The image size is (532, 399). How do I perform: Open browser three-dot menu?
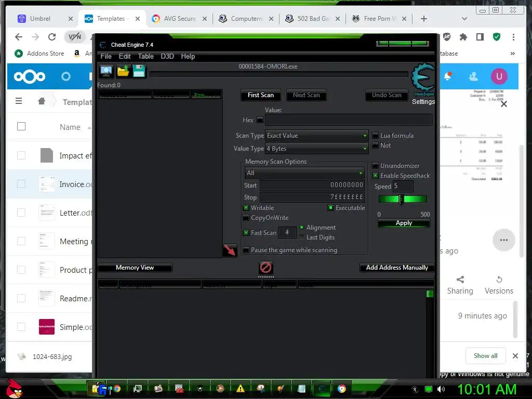pos(513,37)
